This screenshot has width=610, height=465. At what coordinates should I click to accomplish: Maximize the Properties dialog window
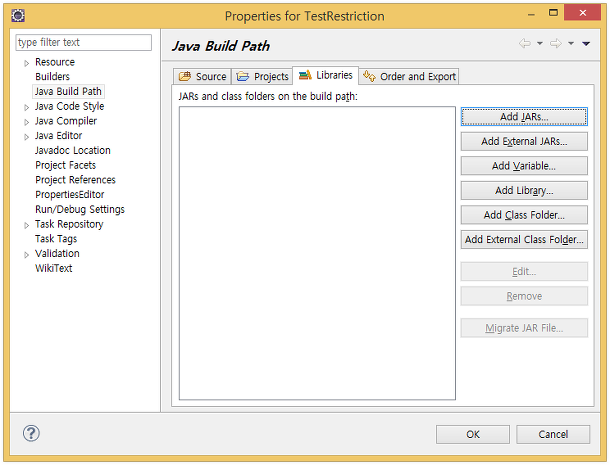[x=553, y=13]
